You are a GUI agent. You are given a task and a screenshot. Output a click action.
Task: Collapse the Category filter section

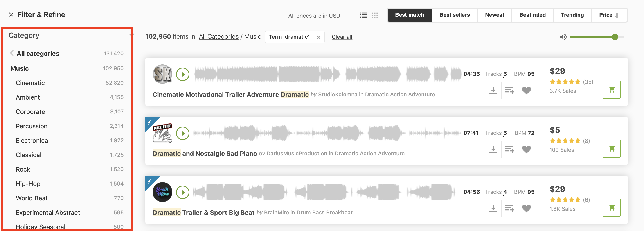click(131, 35)
